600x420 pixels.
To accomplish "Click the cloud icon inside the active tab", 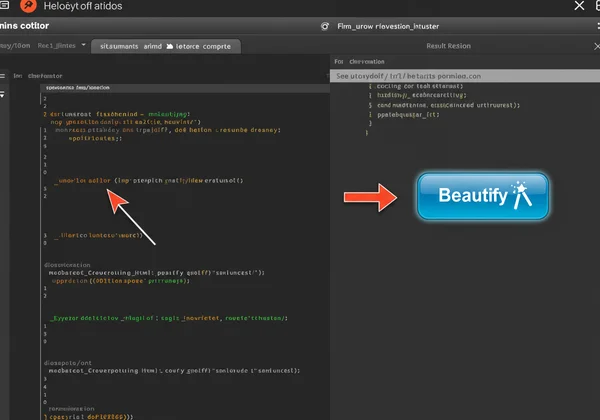I will point(170,46).
